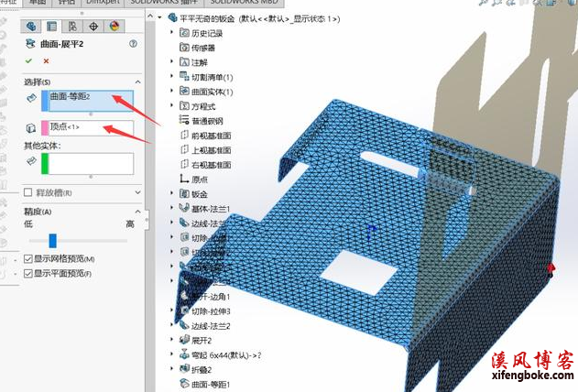This screenshot has width=578, height=392.
Task: Expand the 释放槽(R) section chevron
Action: (138, 192)
